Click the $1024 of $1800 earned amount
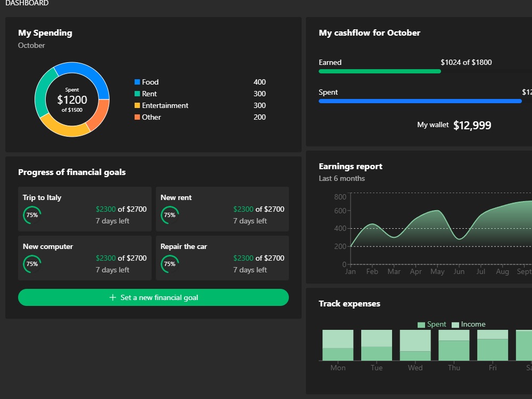The height and width of the screenshot is (399, 532). click(466, 62)
